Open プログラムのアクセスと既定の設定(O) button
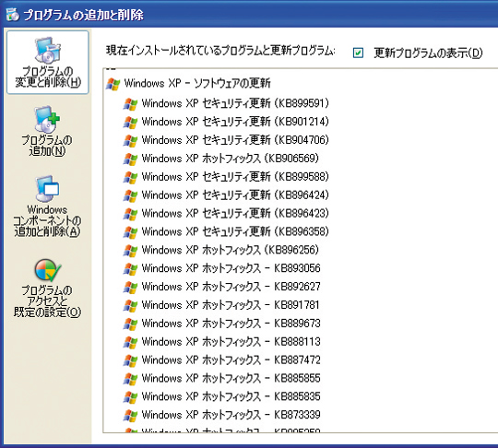Image resolution: width=498 pixels, height=448 pixels. click(47, 288)
